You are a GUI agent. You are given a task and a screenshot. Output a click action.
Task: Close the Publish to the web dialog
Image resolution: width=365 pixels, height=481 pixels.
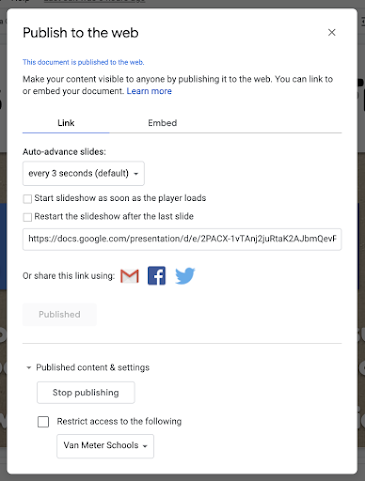pos(332,32)
